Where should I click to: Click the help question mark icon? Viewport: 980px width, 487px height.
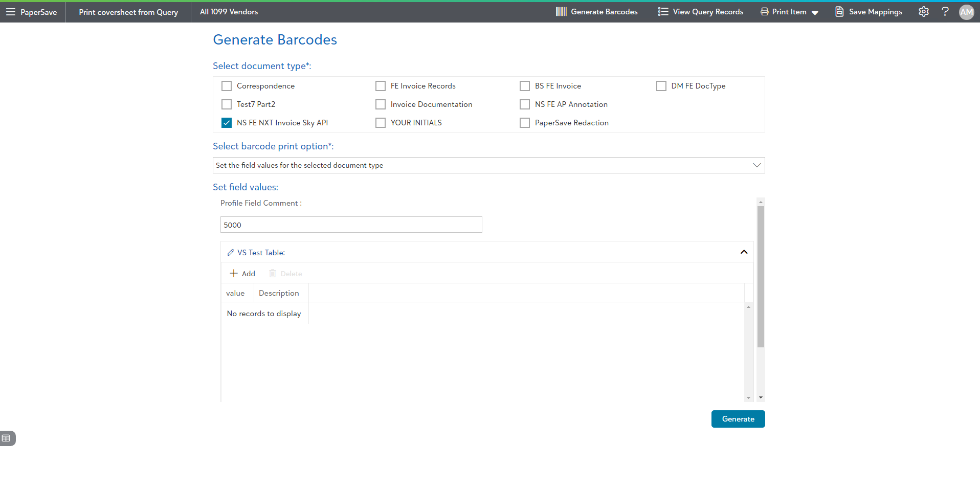[945, 12]
